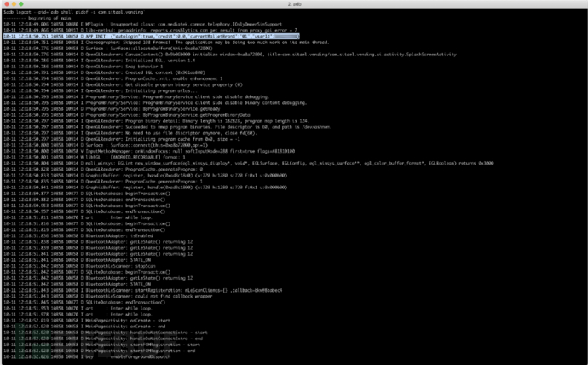Screen dimensions: 588x365
Task: Click the reports.crashlytics.com getaddrinfo log line
Action: (150, 30)
